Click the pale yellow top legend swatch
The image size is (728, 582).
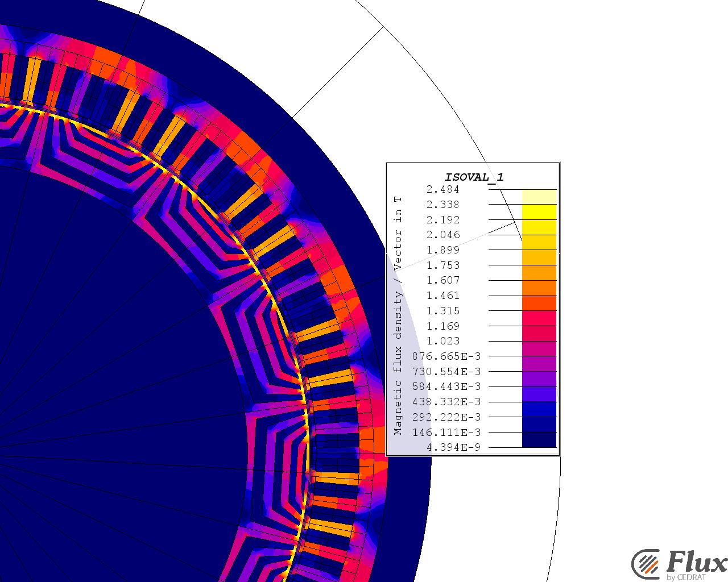click(x=539, y=197)
